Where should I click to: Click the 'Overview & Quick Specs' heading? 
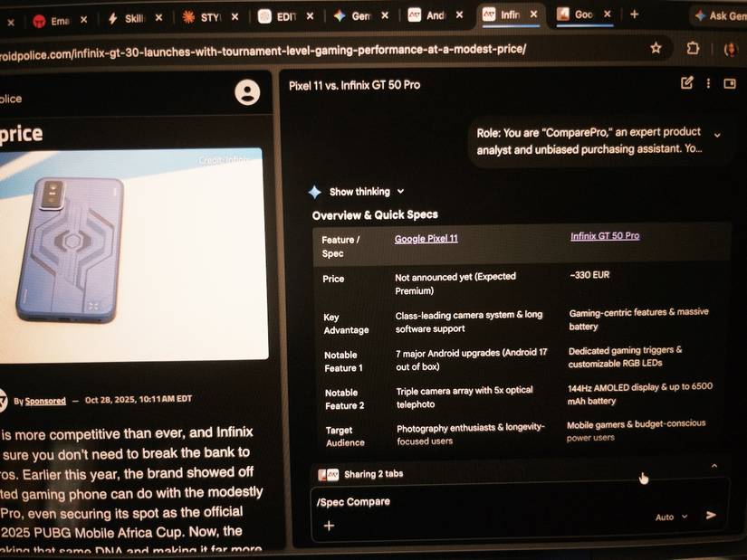[375, 214]
